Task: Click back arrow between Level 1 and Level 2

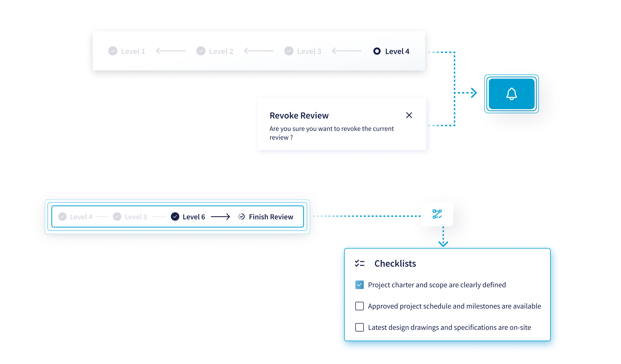Action: (x=171, y=51)
